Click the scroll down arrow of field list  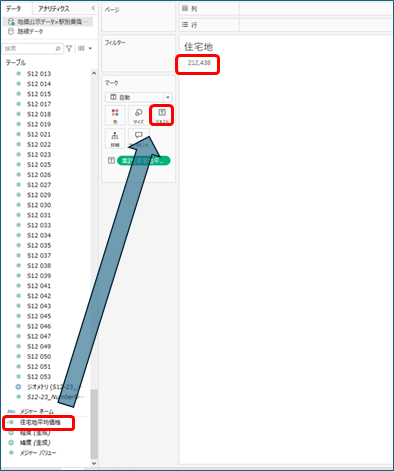[x=94, y=463]
